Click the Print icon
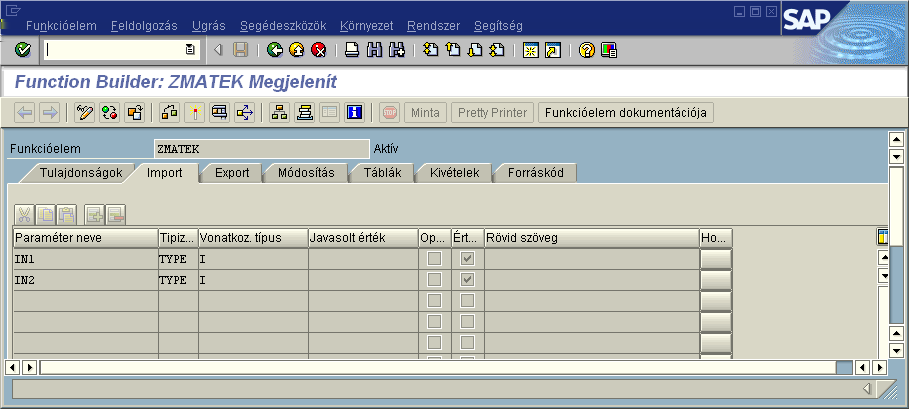Screen dimensions: 909x409 pos(352,50)
